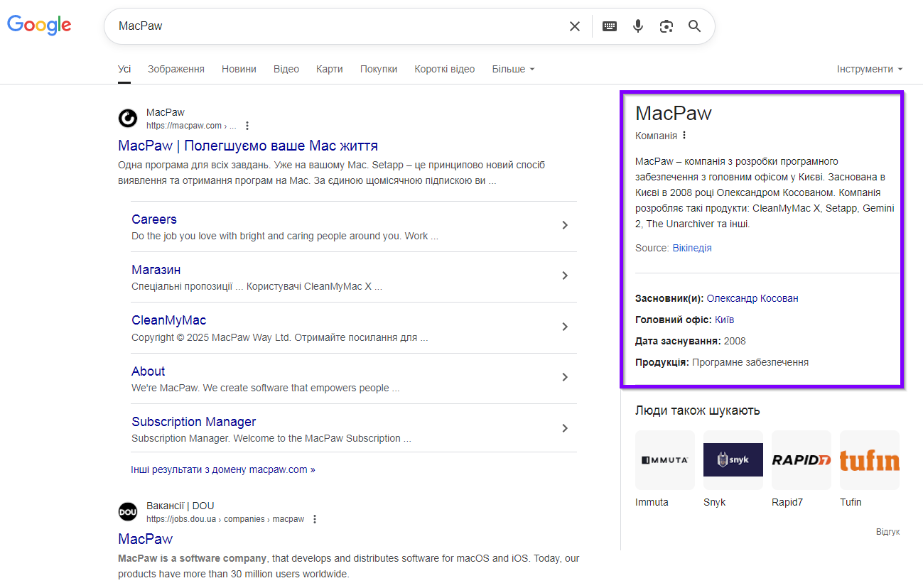Open 'MacPaw | Полегшуємо ваше Mac життя' result
Viewport: 923px width, 588px height.
[248, 146]
